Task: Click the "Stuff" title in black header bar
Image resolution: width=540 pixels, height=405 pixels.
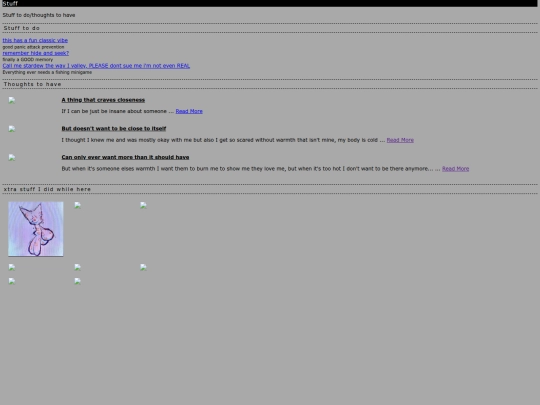Action: 10,3
